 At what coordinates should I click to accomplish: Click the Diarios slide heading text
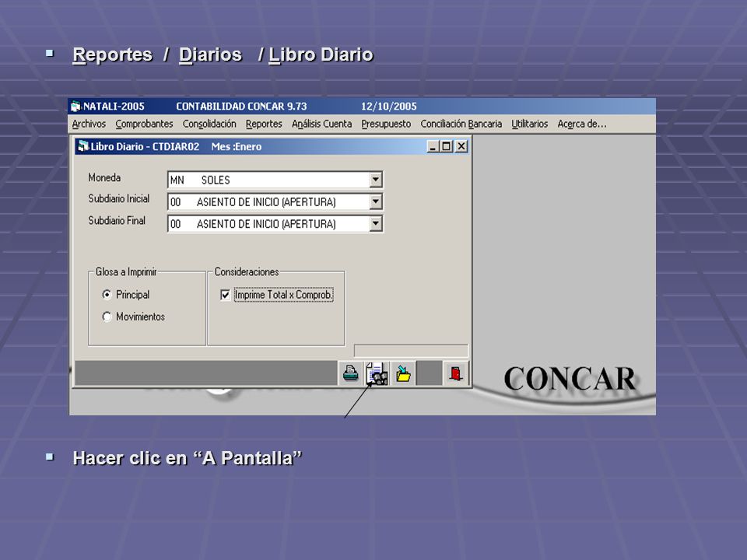(211, 54)
